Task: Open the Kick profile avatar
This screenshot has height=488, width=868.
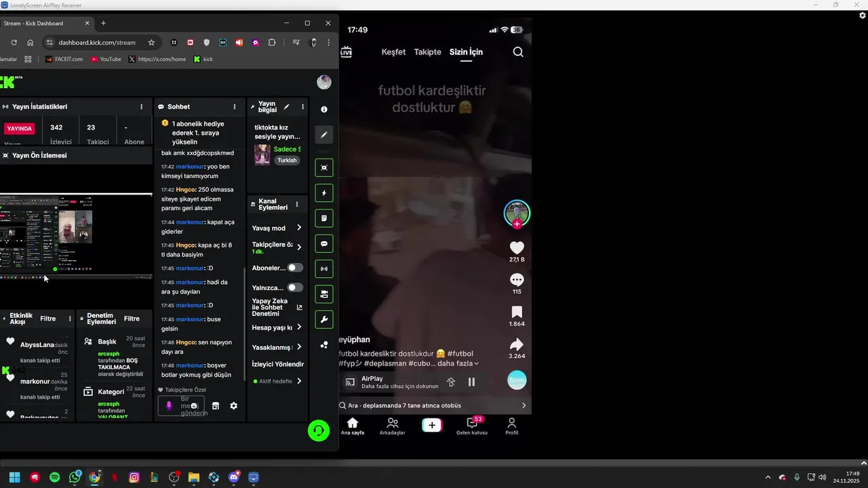Action: tap(324, 82)
